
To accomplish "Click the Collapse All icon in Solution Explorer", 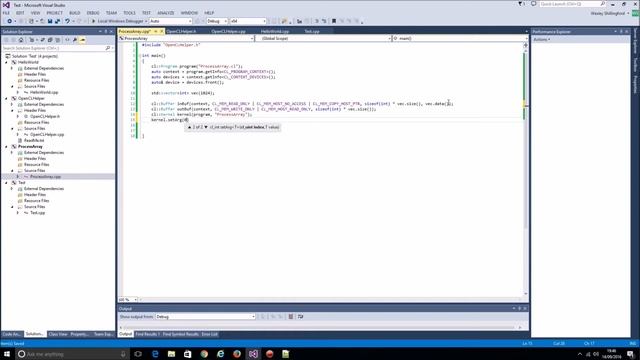I will click(x=50, y=40).
